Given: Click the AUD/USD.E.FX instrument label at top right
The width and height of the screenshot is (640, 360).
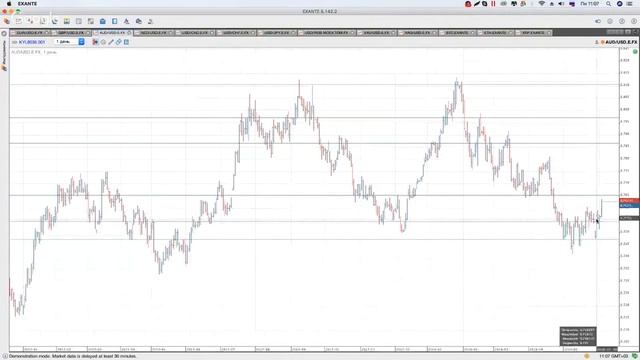Looking at the screenshot, I should tap(621, 42).
